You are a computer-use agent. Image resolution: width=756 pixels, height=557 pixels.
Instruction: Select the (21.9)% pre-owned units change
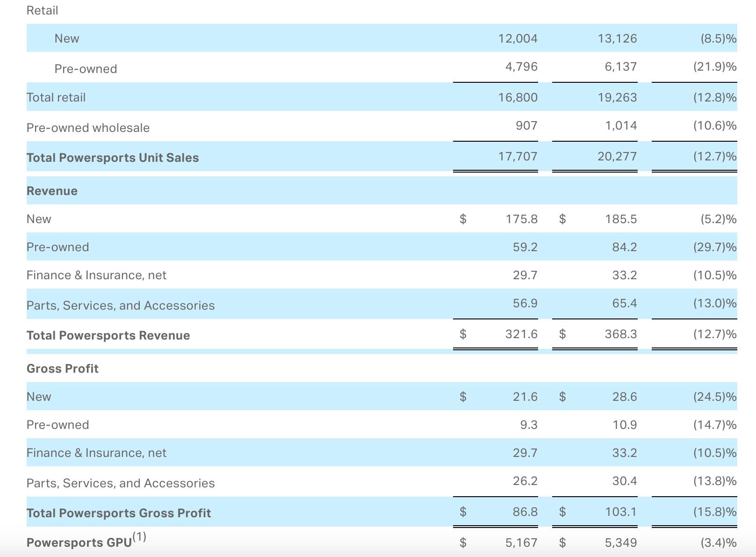(x=715, y=66)
